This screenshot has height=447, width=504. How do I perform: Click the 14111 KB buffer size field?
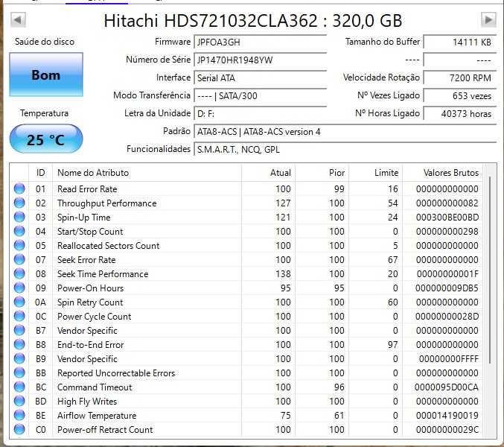(460, 42)
